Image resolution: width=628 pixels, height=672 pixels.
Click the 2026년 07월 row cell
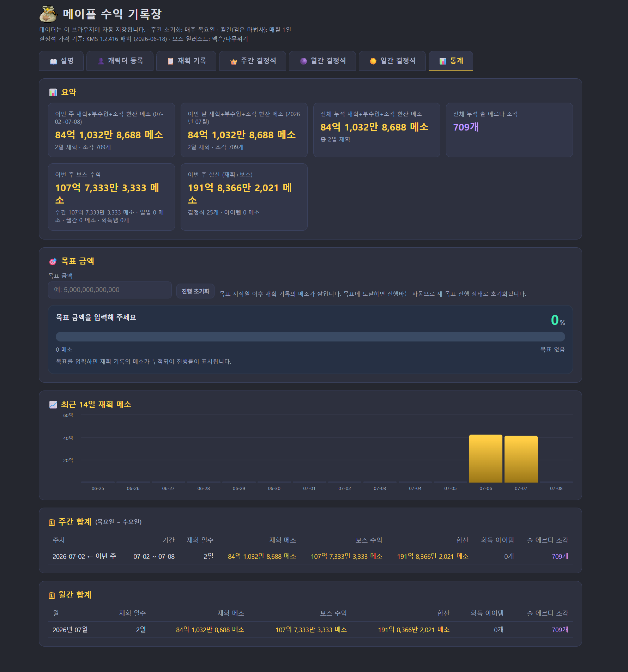(70, 630)
